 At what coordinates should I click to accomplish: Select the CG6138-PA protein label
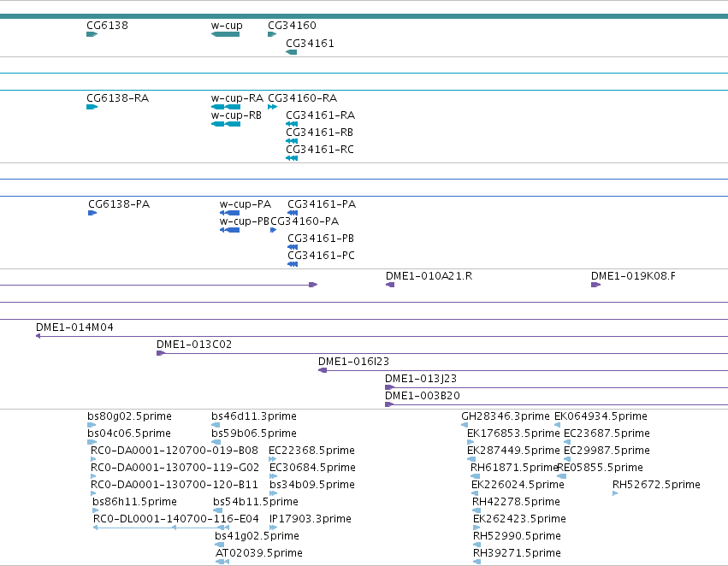pos(119,204)
